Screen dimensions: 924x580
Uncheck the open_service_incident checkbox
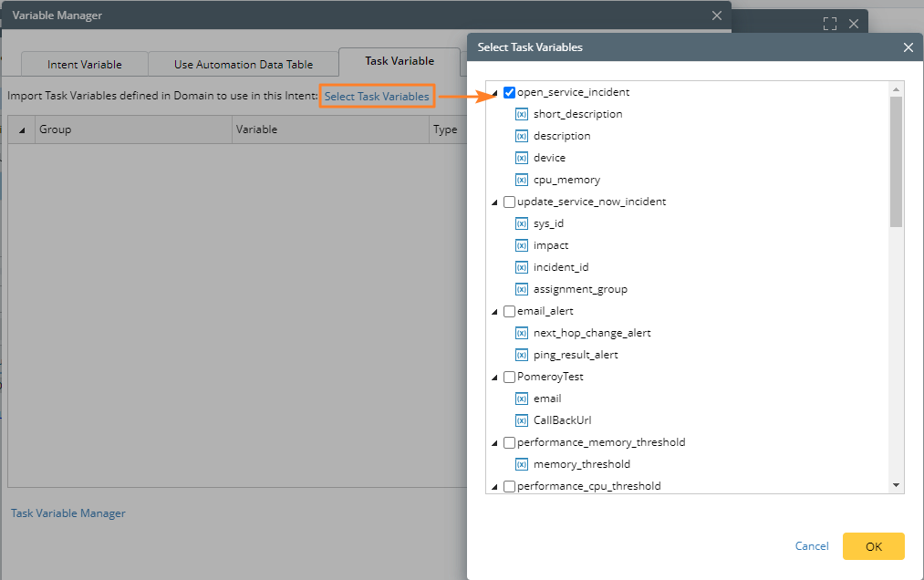pos(509,92)
